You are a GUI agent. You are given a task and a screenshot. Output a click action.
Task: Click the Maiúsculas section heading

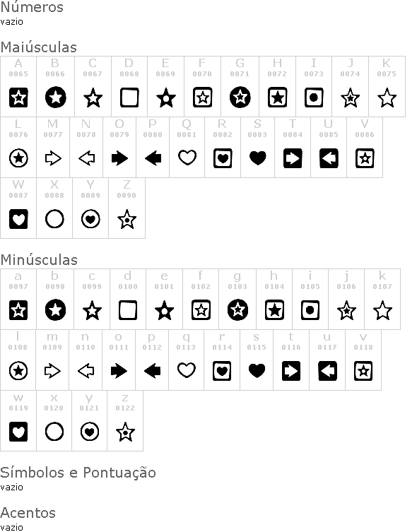pyautogui.click(x=39, y=47)
